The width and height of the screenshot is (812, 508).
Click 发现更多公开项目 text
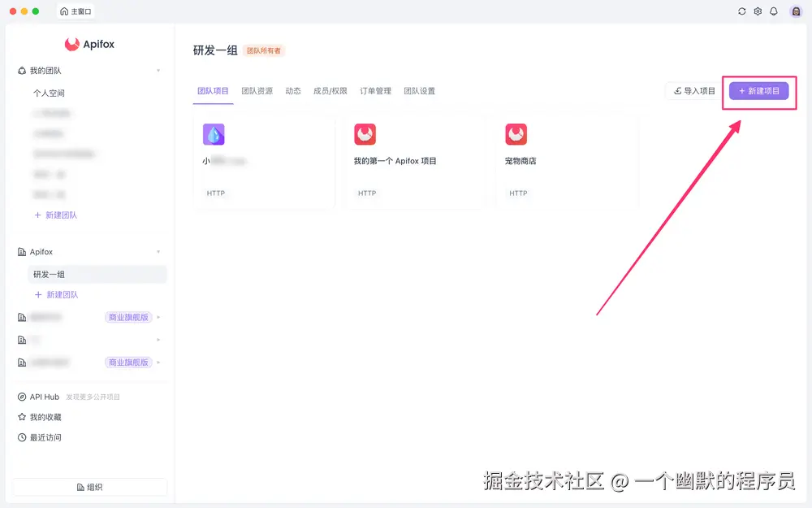[x=93, y=397]
